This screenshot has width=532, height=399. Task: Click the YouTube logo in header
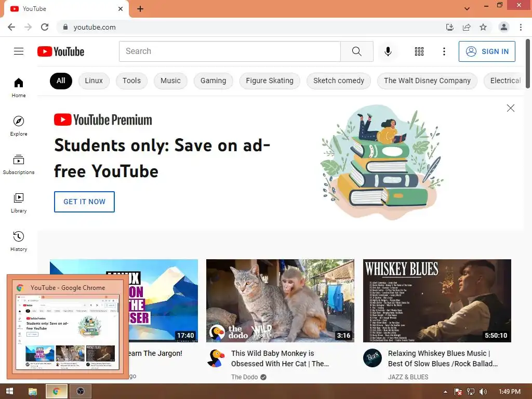[x=61, y=51]
